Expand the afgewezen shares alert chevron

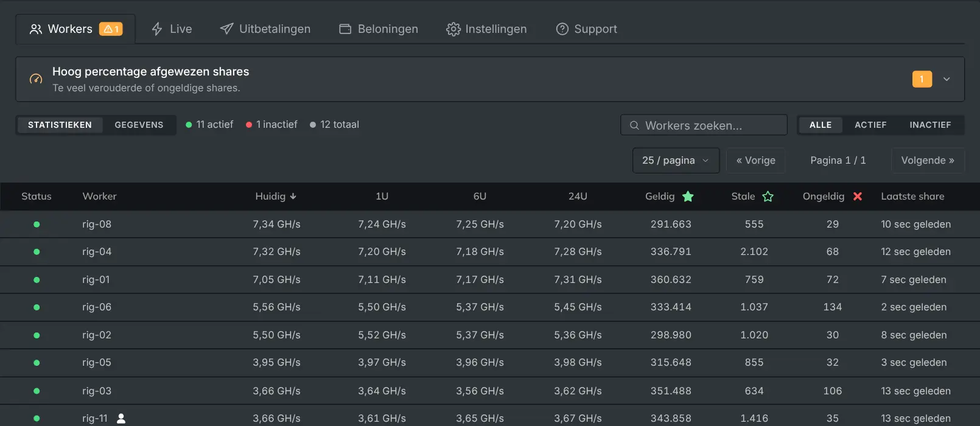tap(947, 79)
